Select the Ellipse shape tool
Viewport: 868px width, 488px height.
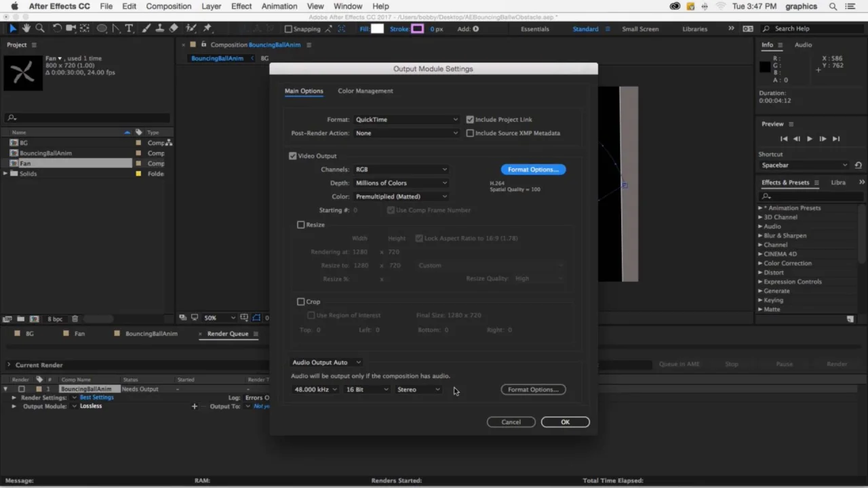[x=102, y=28]
